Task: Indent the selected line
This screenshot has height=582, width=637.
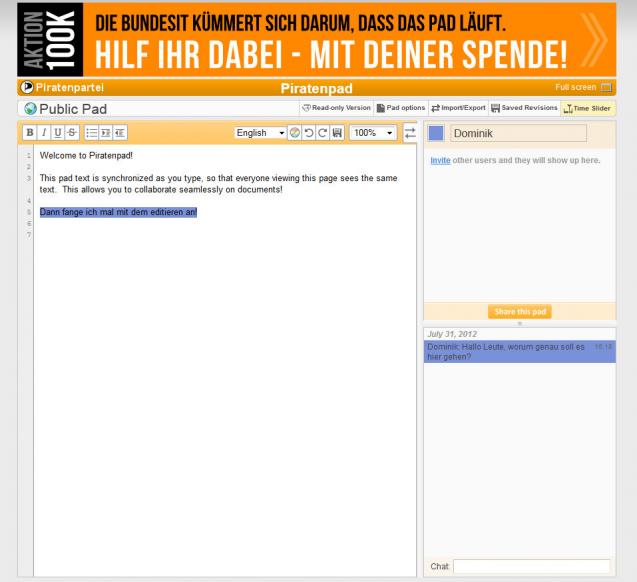Action: [105, 133]
